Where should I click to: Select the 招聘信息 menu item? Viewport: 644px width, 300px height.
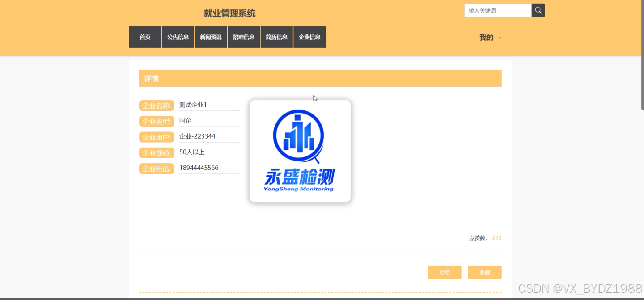click(244, 37)
